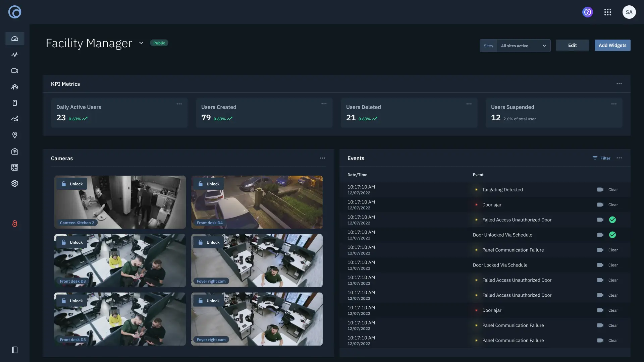Viewport: 644px width, 362px height.
Task: Unlock the Front desk D4 door
Action: coord(209,184)
